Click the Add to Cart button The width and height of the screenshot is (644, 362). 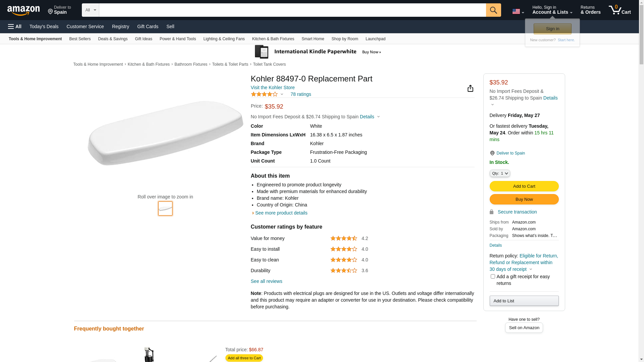524,186
